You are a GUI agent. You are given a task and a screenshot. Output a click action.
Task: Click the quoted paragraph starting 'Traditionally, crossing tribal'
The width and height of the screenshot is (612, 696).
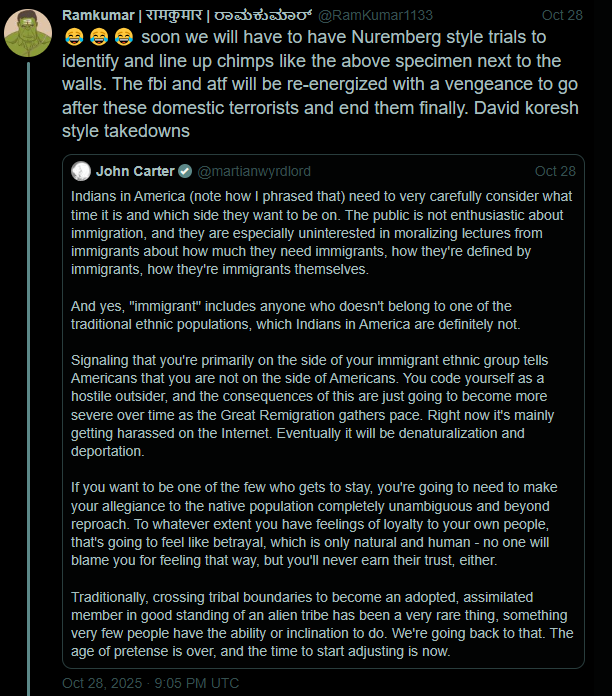[322, 624]
